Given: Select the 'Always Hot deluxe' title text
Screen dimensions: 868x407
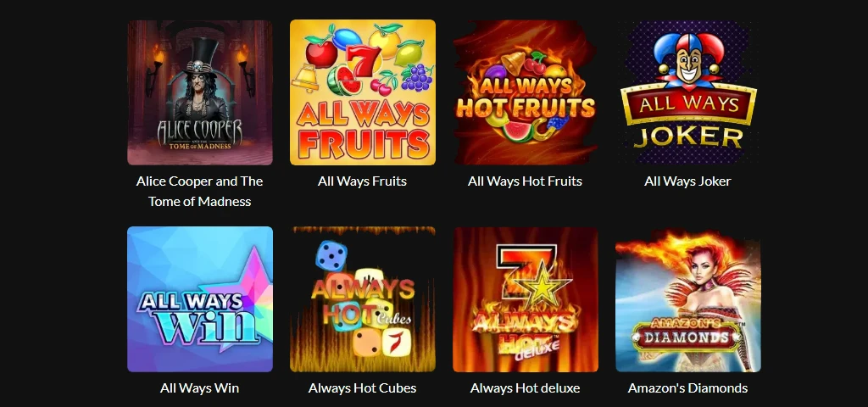Looking at the screenshot, I should point(526,387).
